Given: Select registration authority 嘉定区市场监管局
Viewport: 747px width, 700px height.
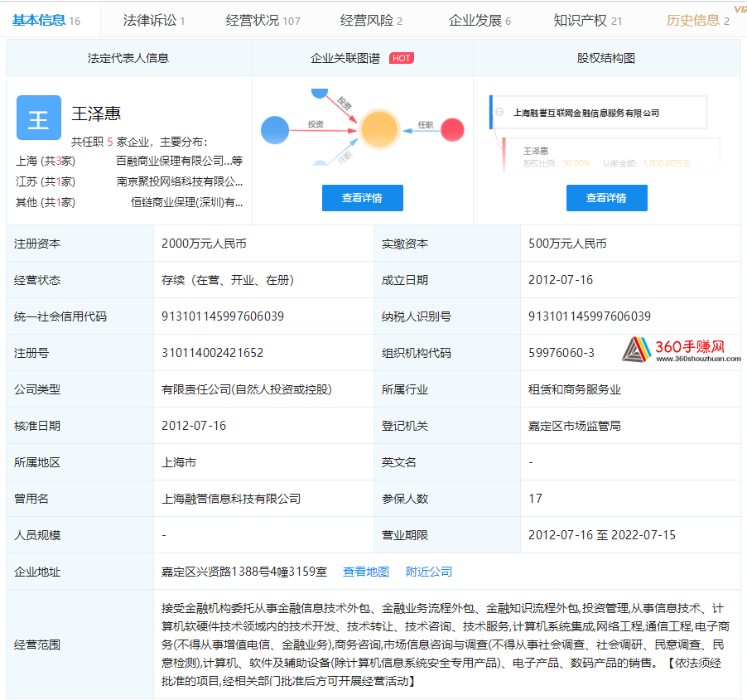Looking at the screenshot, I should [x=575, y=426].
